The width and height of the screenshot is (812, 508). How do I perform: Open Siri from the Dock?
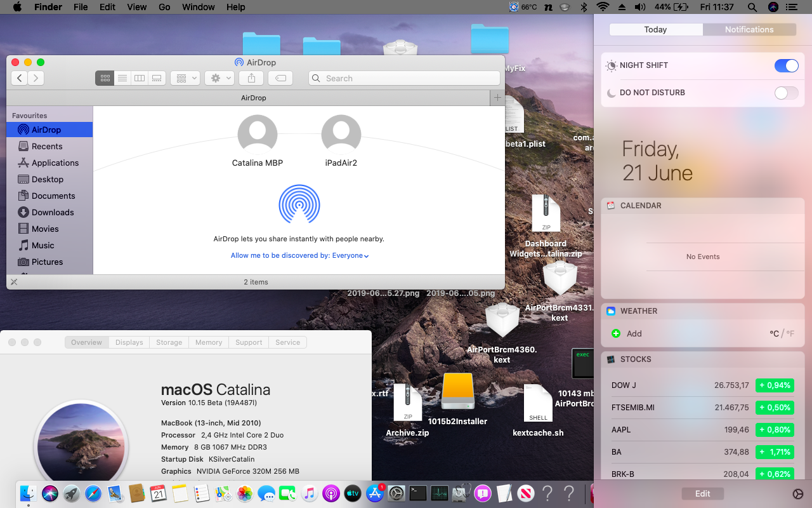click(50, 493)
